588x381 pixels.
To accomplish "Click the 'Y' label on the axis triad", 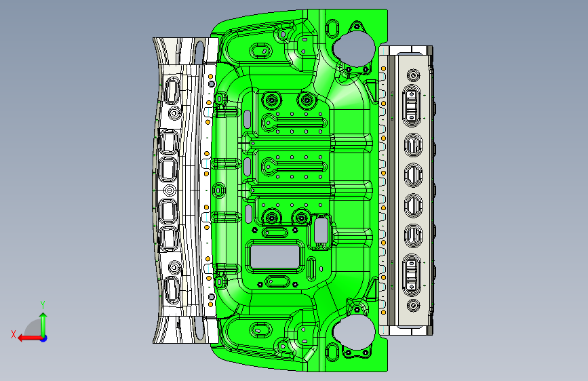I will click(43, 305).
